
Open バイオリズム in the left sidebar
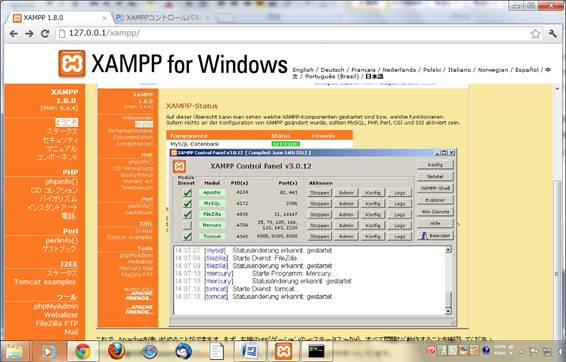tap(58, 199)
